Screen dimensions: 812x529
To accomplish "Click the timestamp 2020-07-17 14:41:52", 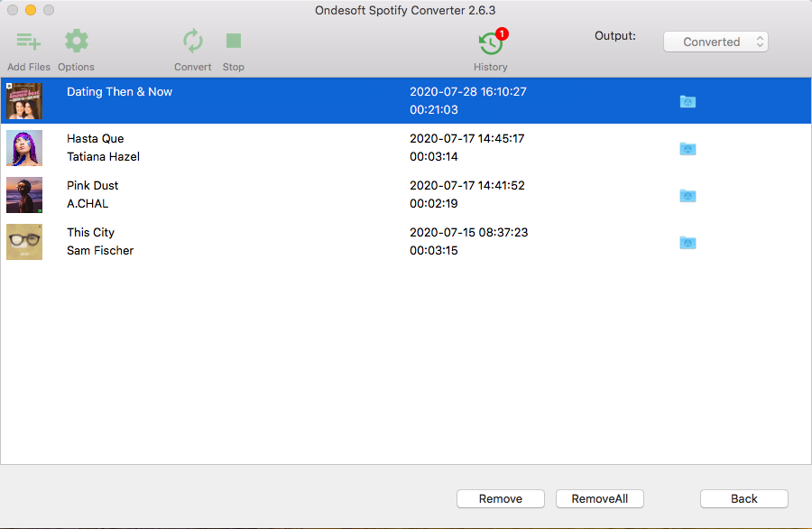I will pyautogui.click(x=467, y=185).
